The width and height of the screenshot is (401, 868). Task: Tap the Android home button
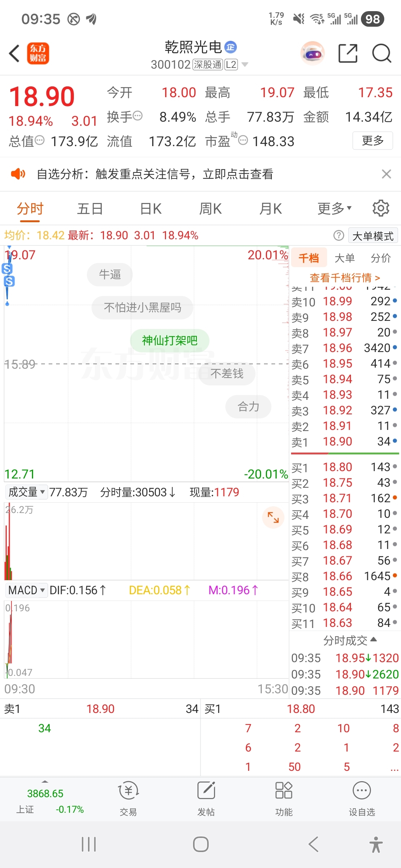pyautogui.click(x=200, y=844)
